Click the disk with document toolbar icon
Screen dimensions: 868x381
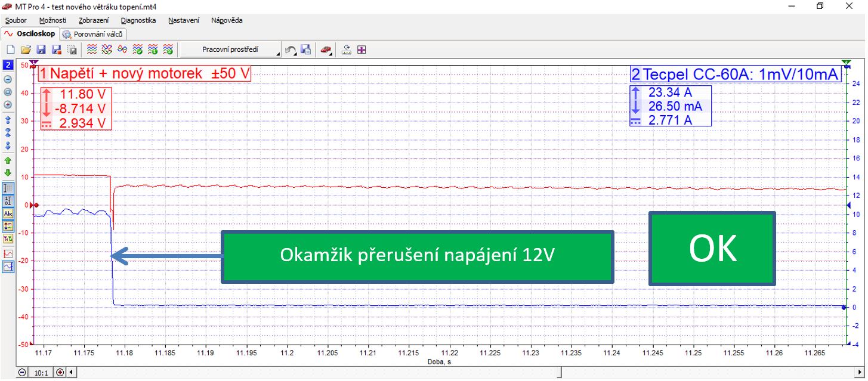coord(305,50)
